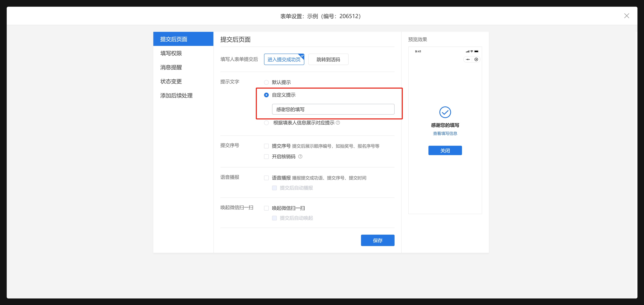This screenshot has width=644, height=305.
Task: Check the 提交后自动唤起 checkbox
Action: pyautogui.click(x=274, y=218)
